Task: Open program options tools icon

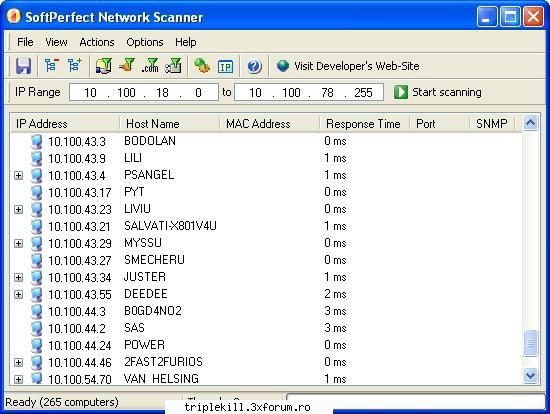Action: 202,66
